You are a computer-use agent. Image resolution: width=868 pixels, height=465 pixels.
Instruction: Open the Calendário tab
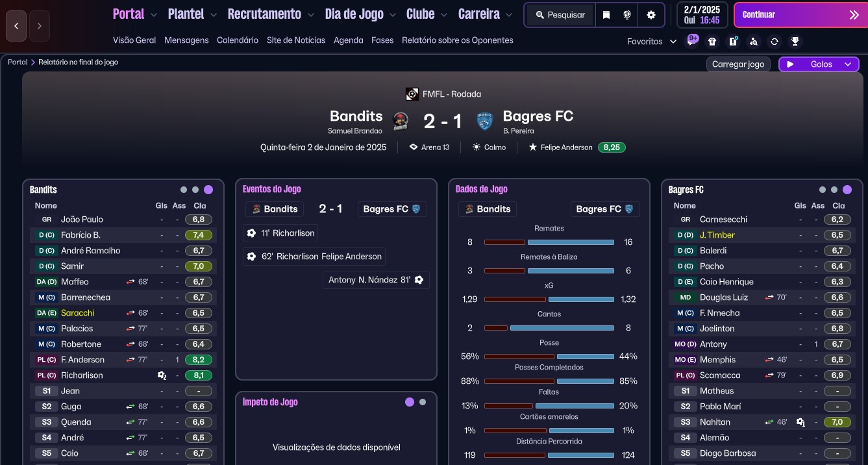[x=238, y=40]
